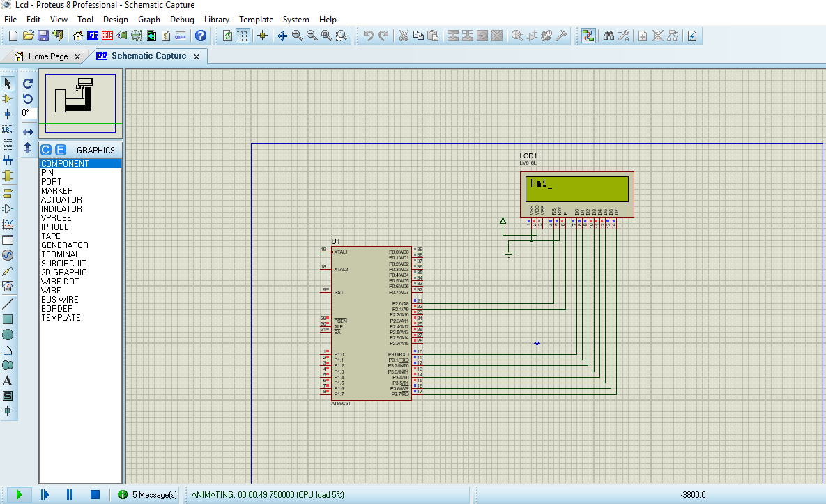Open the Search and Tag binoculars tool
The height and width of the screenshot is (504, 826).
pos(609,36)
